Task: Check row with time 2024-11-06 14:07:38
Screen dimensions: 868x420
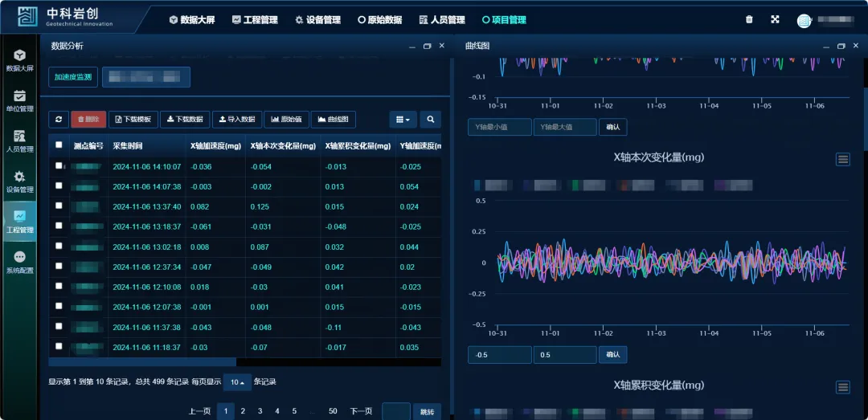Action: [x=59, y=186]
